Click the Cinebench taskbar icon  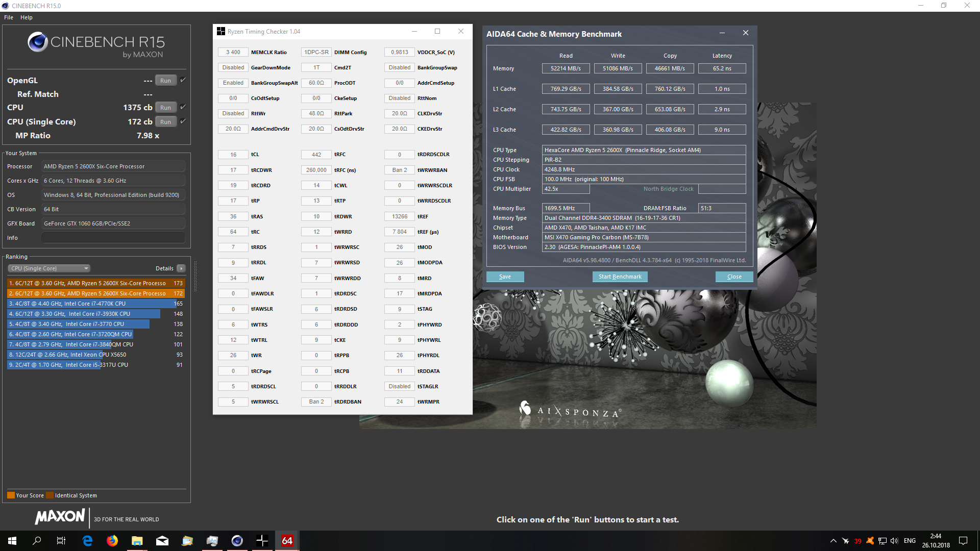(237, 541)
